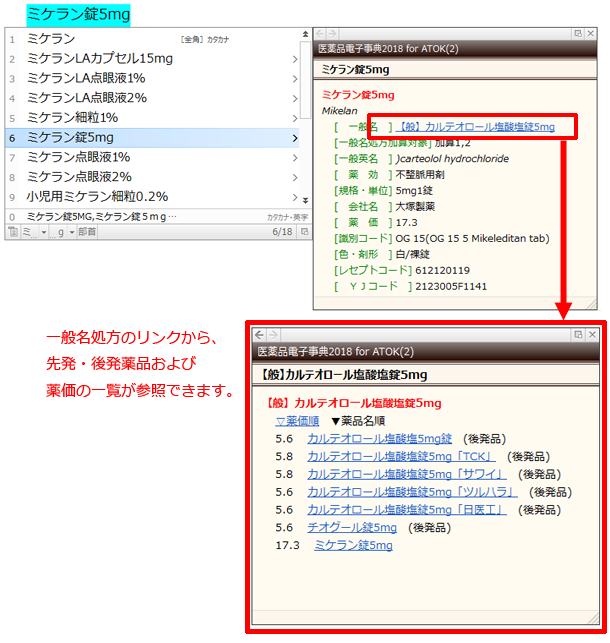610x643 pixels.
Task: Click the …g suffix filter icon
Action: (57, 232)
